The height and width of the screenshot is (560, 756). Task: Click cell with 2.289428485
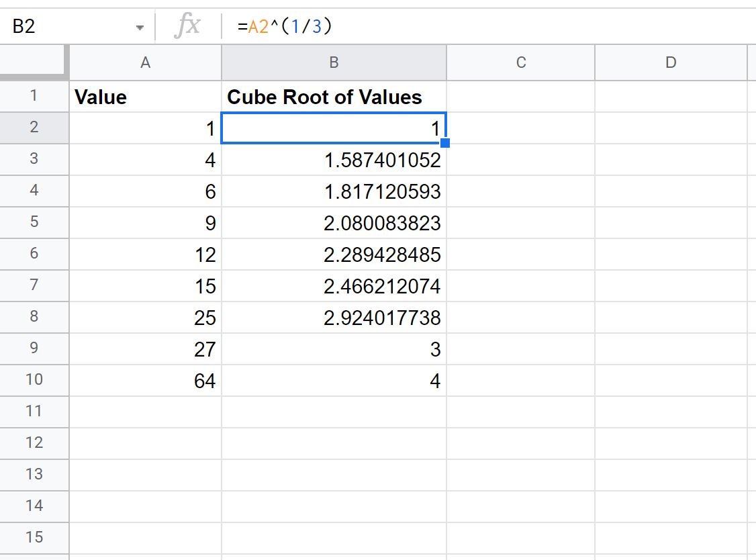tap(334, 254)
